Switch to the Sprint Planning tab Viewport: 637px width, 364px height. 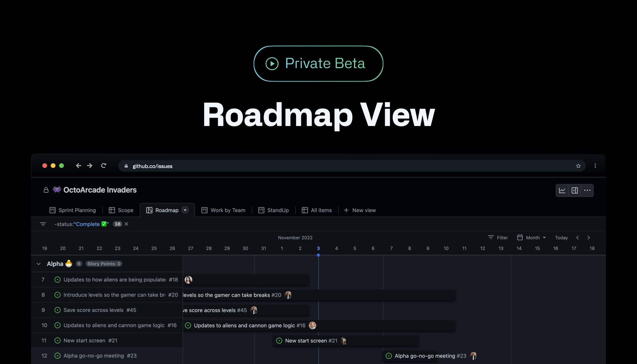[x=77, y=210]
